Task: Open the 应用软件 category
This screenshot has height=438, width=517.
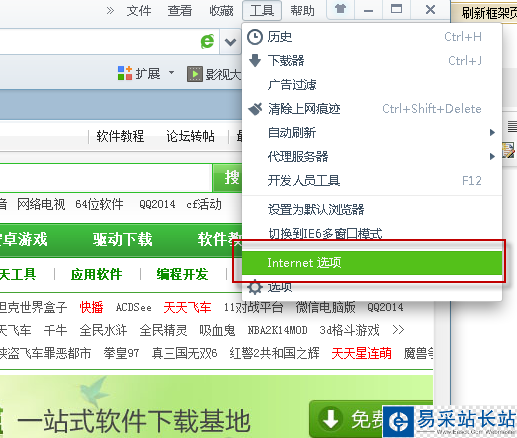Action: tap(96, 275)
